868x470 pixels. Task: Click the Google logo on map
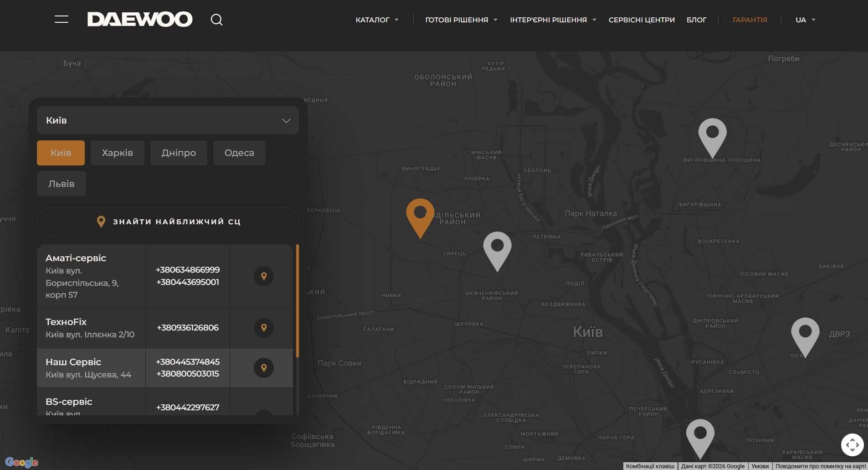click(x=22, y=462)
